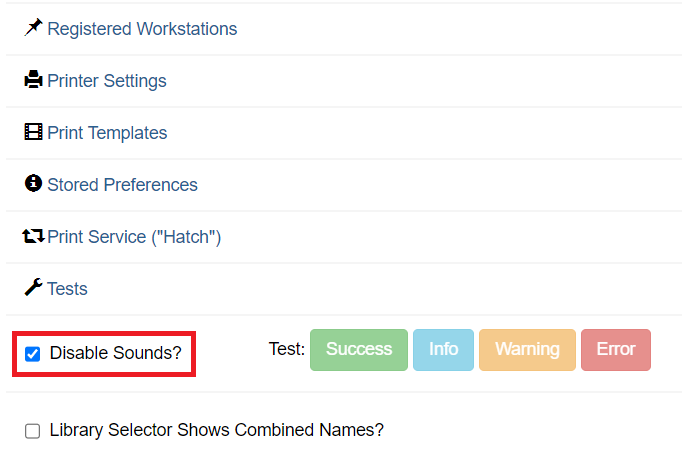The image size is (682, 467).
Task: Click the retweet arrows icon for Print Service
Action: pos(33,237)
